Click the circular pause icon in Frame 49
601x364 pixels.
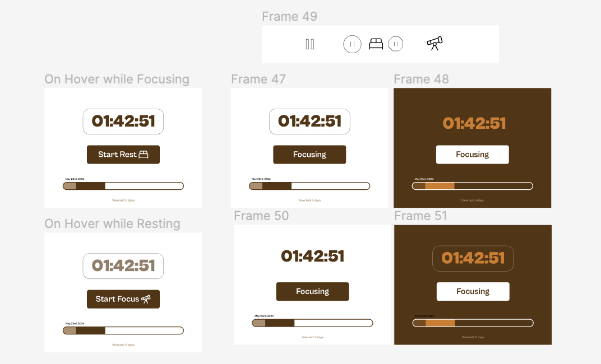(352, 44)
